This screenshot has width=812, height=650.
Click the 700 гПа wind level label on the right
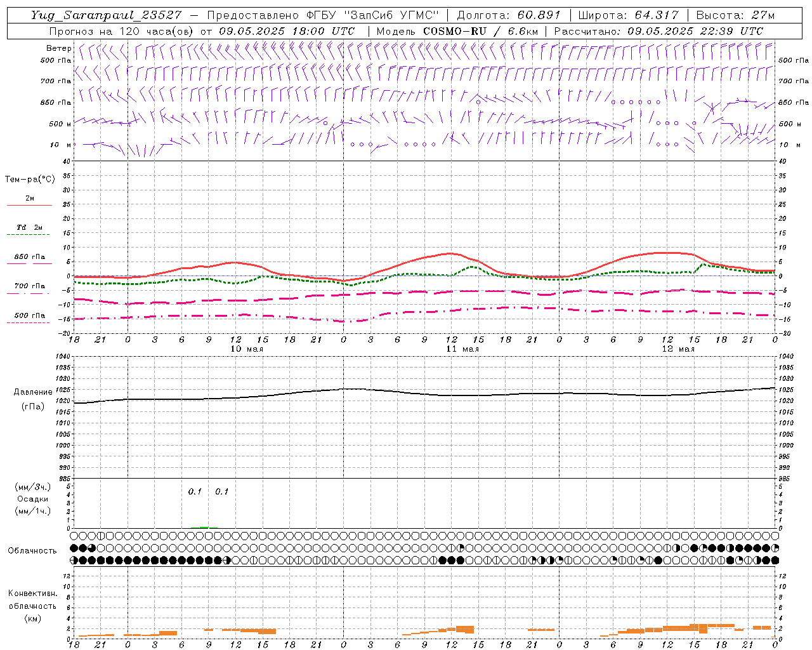coord(794,81)
